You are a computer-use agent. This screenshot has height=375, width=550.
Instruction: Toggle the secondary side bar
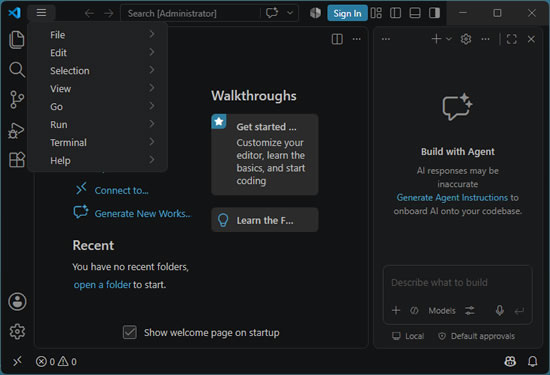click(434, 13)
